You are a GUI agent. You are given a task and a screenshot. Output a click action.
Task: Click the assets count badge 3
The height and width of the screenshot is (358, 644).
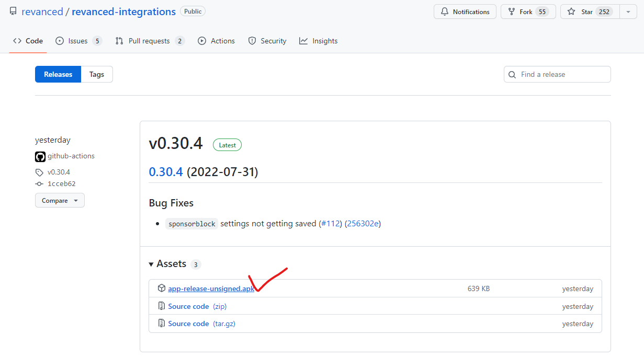coord(196,264)
